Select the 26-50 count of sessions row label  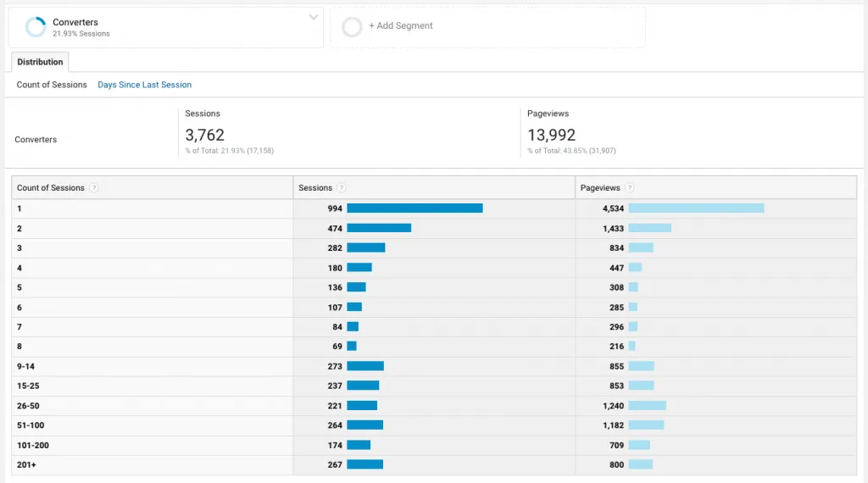28,406
